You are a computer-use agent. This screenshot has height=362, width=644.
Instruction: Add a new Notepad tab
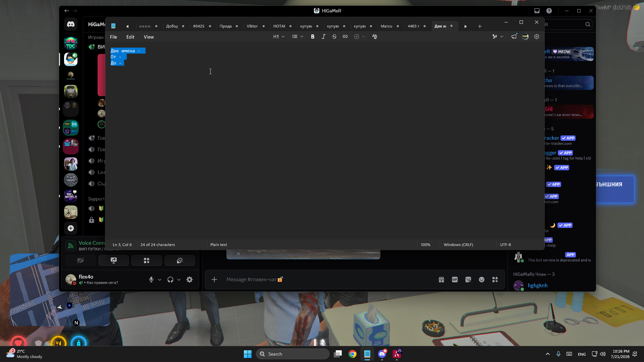(480, 26)
